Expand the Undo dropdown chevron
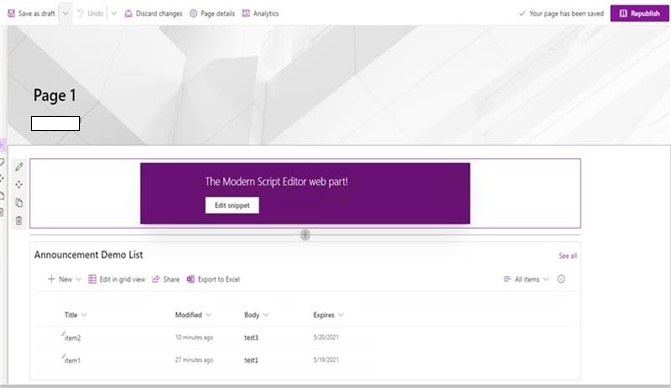This screenshot has width=671, height=388. point(114,14)
